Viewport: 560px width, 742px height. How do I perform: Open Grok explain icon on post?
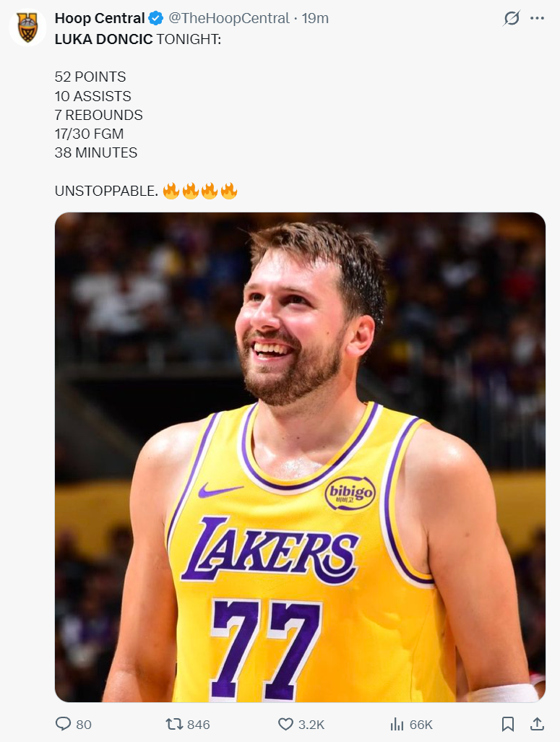coord(512,19)
